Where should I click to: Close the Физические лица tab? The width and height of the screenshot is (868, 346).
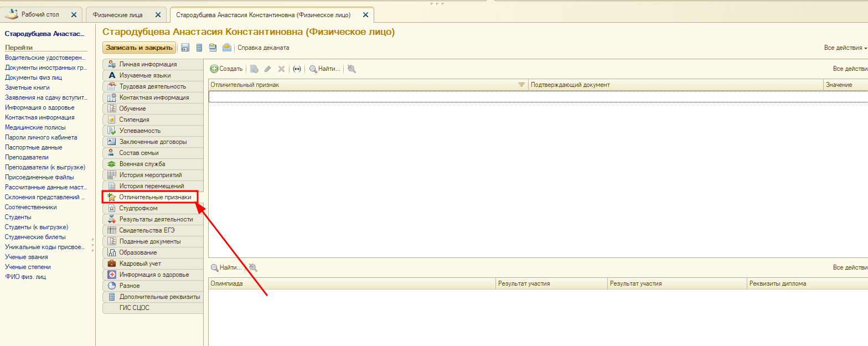coord(158,14)
